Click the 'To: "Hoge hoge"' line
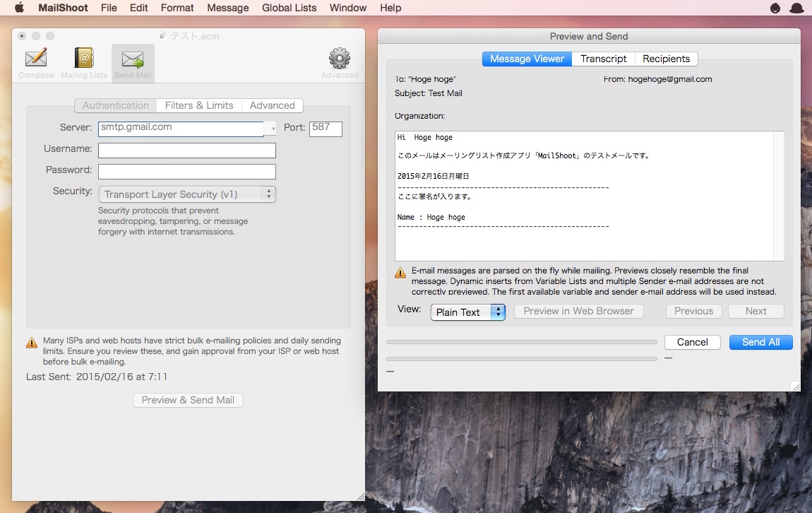Viewport: 812px width, 513px height. [425, 79]
